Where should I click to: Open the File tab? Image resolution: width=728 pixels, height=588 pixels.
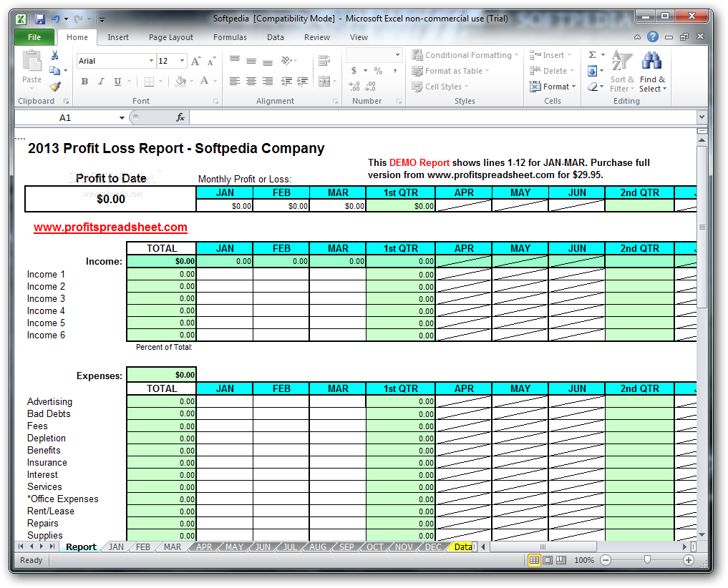point(34,37)
